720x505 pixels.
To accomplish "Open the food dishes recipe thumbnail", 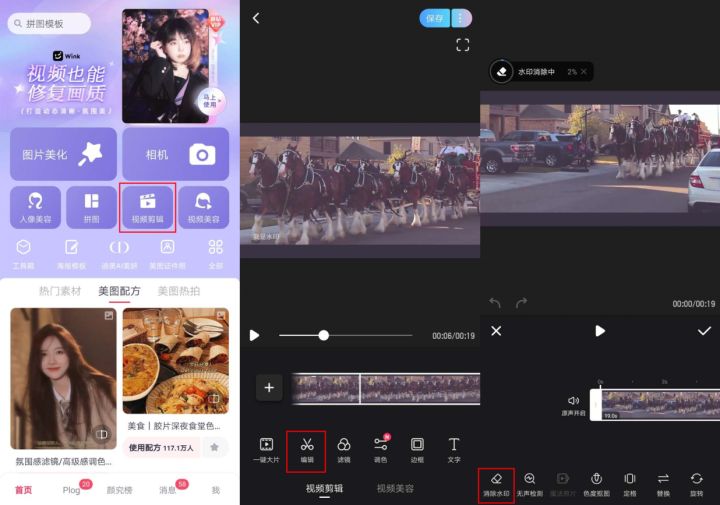I will 176,361.
